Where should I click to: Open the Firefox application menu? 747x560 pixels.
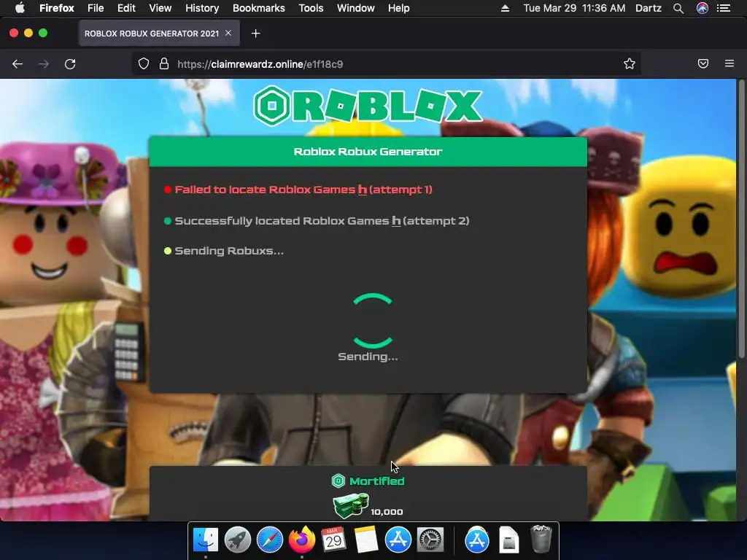[x=729, y=63]
